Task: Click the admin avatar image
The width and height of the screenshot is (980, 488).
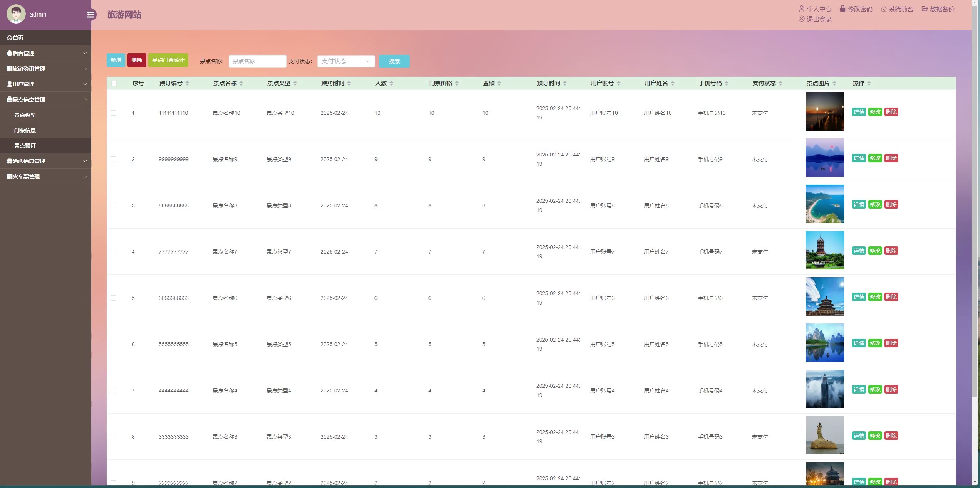Action: (16, 14)
